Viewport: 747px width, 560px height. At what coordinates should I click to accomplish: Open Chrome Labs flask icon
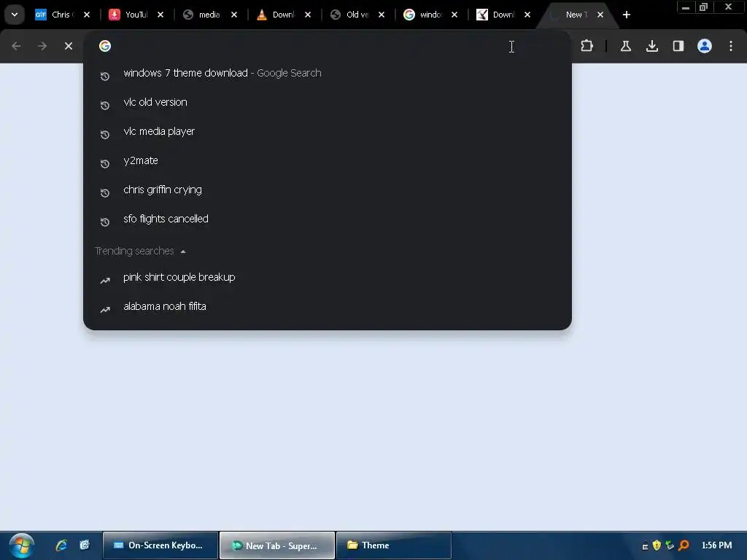point(625,46)
